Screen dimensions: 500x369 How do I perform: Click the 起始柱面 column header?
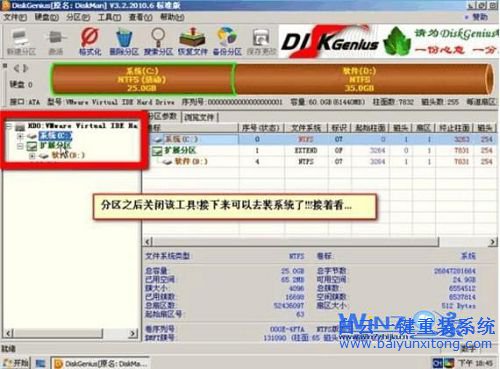370,128
